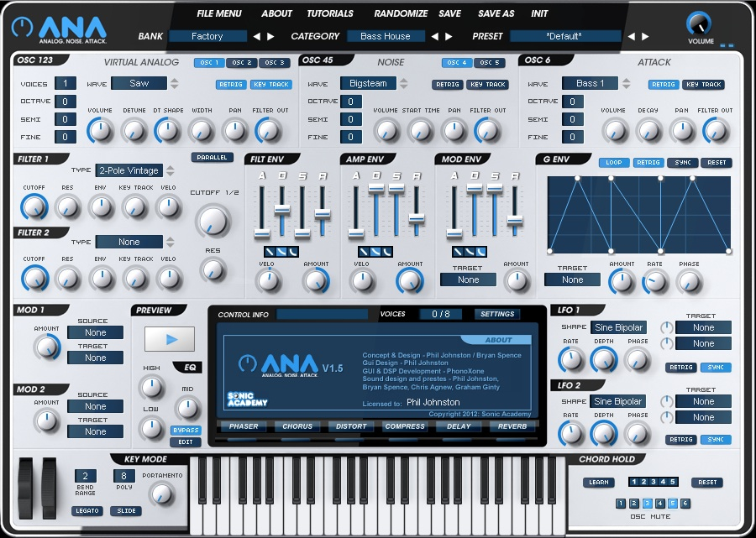756x538 pixels.
Task: Go to previous category arrow
Action: tap(434, 37)
